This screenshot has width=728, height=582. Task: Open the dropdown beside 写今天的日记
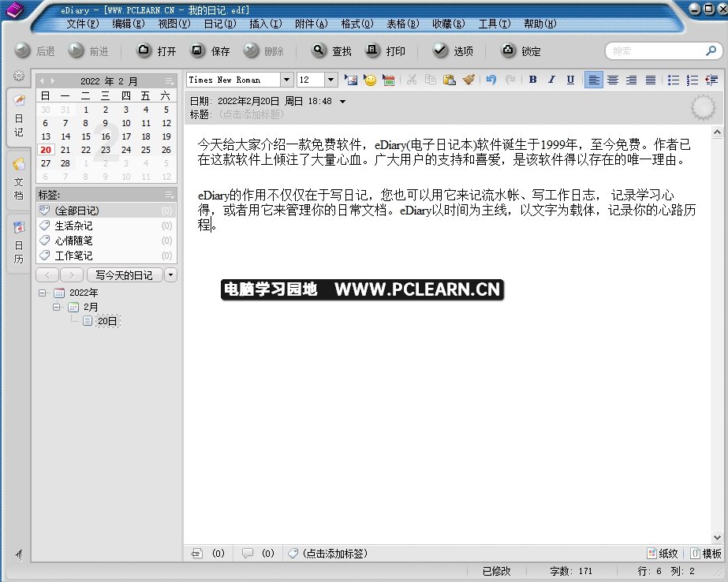(x=170, y=274)
